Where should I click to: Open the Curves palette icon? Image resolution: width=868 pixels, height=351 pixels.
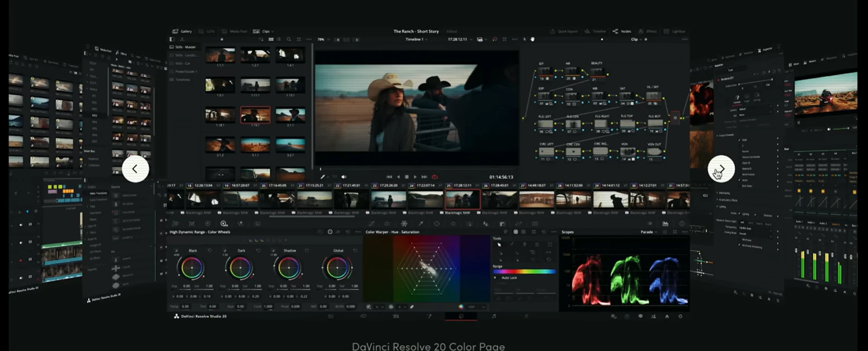pyautogui.click(x=371, y=223)
